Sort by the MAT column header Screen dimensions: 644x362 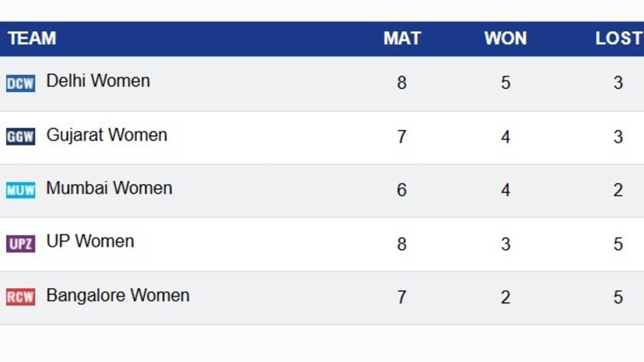coord(402,39)
